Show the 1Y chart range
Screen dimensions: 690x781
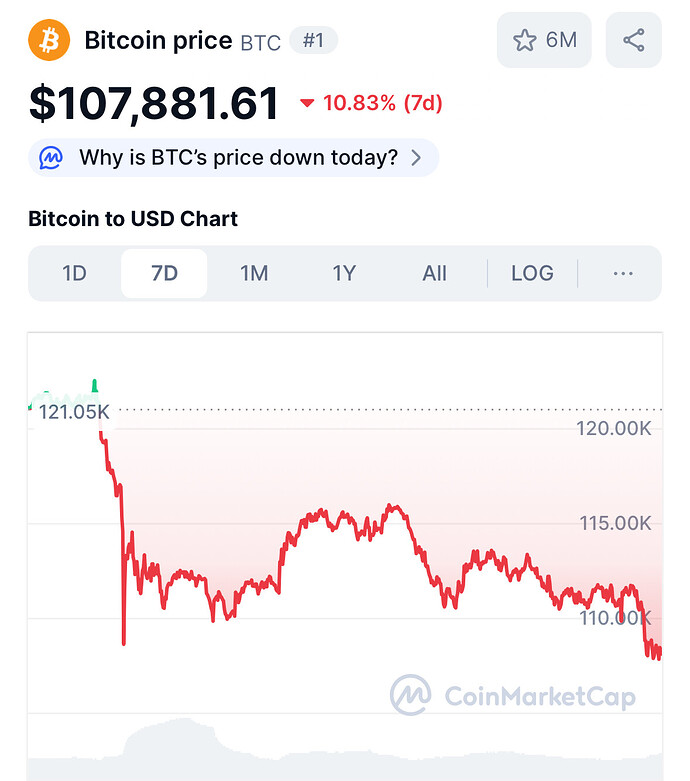(x=344, y=273)
